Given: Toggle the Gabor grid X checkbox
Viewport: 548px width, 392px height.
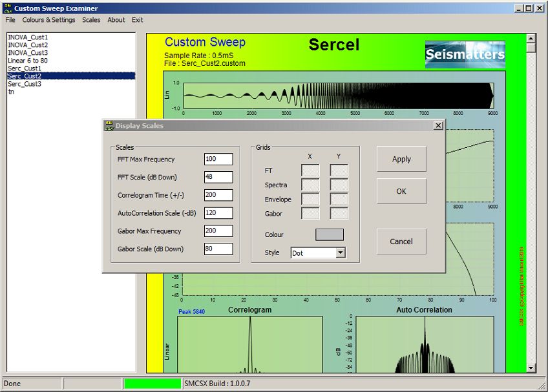Looking at the screenshot, I should tap(310, 214).
